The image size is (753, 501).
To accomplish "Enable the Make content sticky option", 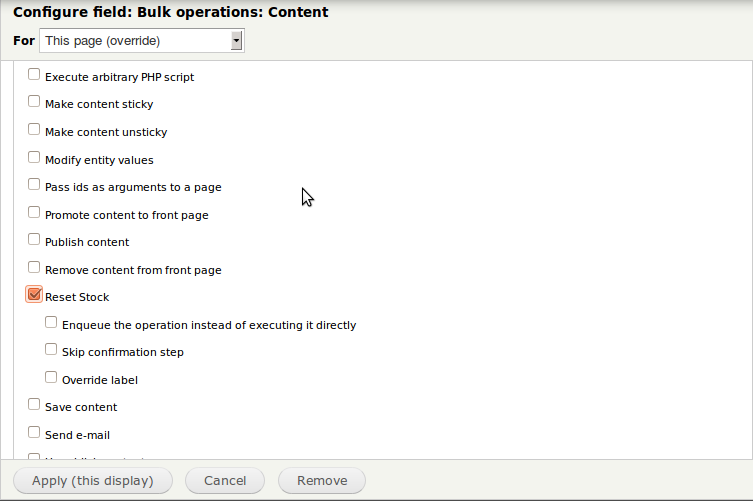I will point(34,102).
